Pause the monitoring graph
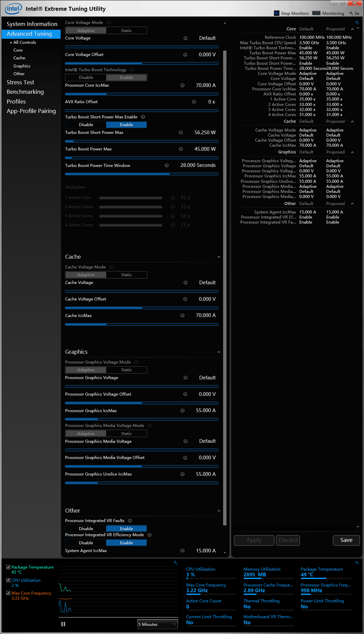The image size is (364, 634). click(63, 624)
